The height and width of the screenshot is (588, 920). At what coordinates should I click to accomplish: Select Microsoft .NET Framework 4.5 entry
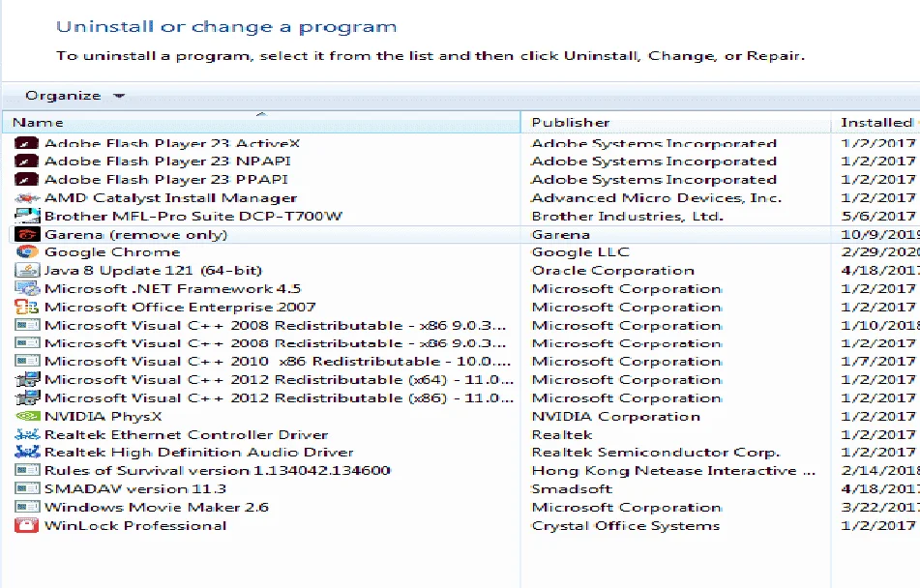click(x=172, y=288)
